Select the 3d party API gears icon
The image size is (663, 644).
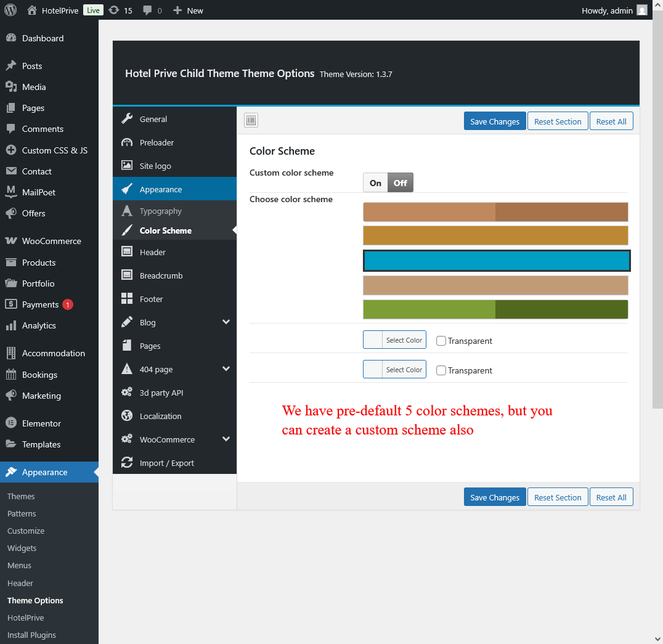tap(127, 393)
